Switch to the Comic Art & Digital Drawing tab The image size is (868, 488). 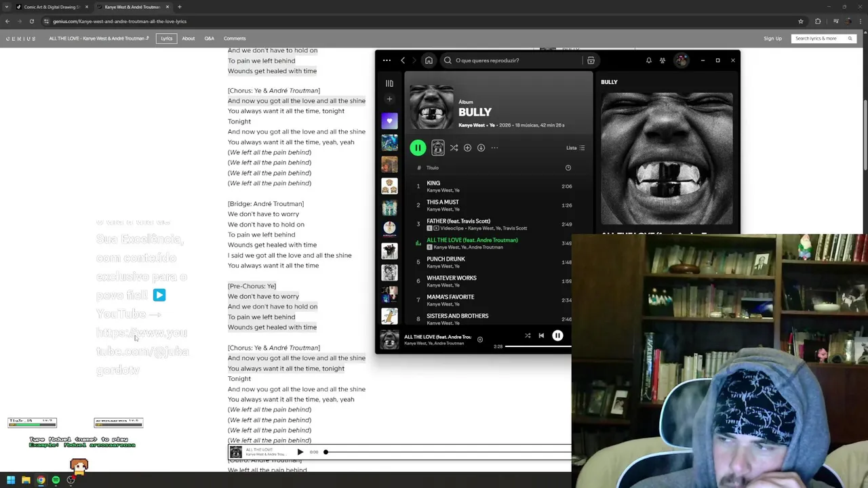pyautogui.click(x=52, y=7)
